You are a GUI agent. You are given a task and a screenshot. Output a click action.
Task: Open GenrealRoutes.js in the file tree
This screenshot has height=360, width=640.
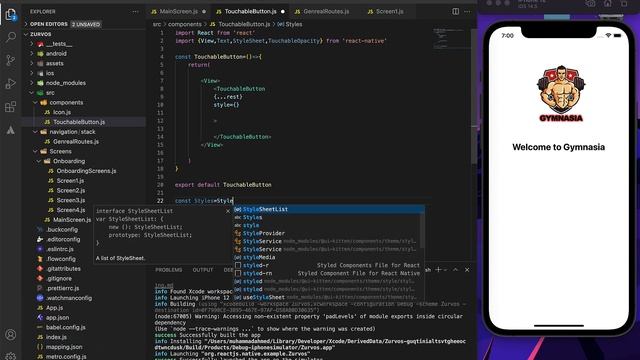pos(76,142)
